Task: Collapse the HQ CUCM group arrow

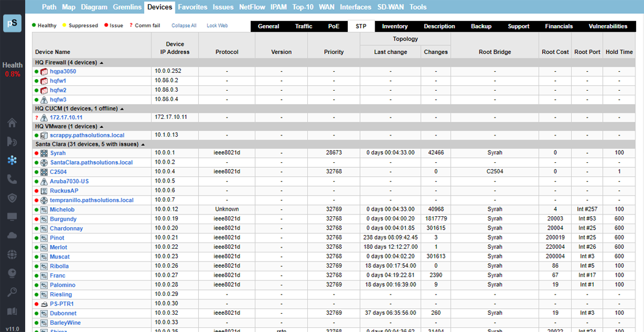Action: pyautogui.click(x=122, y=108)
